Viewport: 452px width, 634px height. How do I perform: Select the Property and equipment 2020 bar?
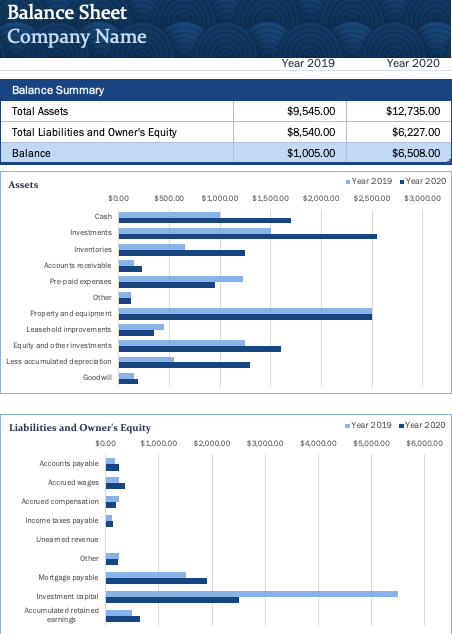[x=245, y=317]
